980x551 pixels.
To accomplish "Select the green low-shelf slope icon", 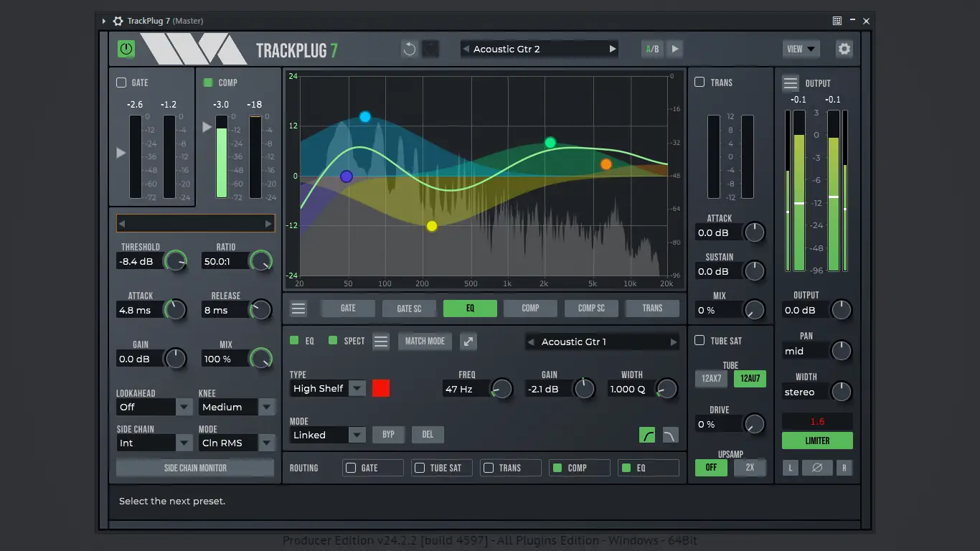I will (646, 434).
